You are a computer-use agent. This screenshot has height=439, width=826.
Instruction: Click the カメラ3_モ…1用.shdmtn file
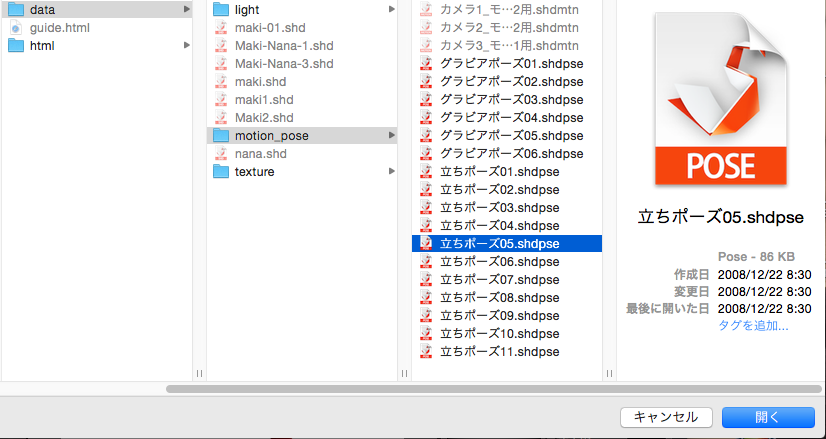[507, 46]
